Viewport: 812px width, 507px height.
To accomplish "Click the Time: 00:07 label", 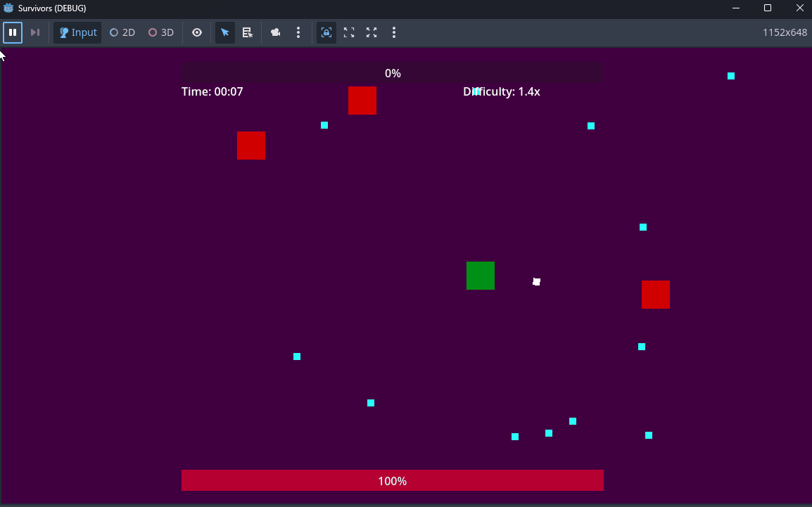I will 212,91.
